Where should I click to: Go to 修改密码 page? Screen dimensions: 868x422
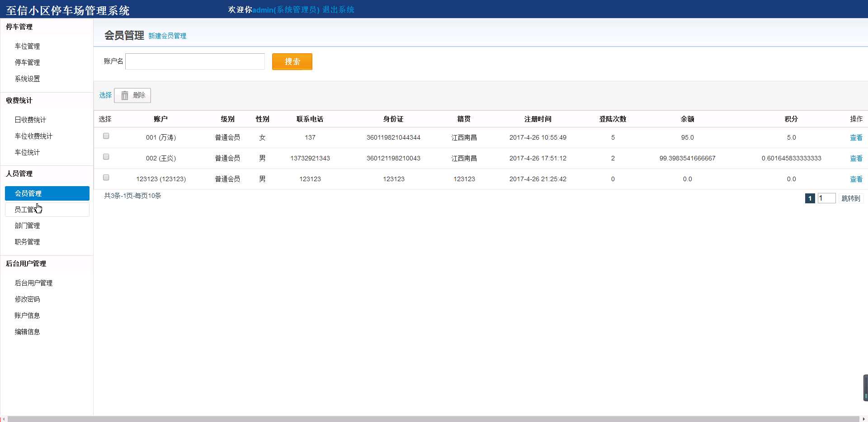(27, 299)
